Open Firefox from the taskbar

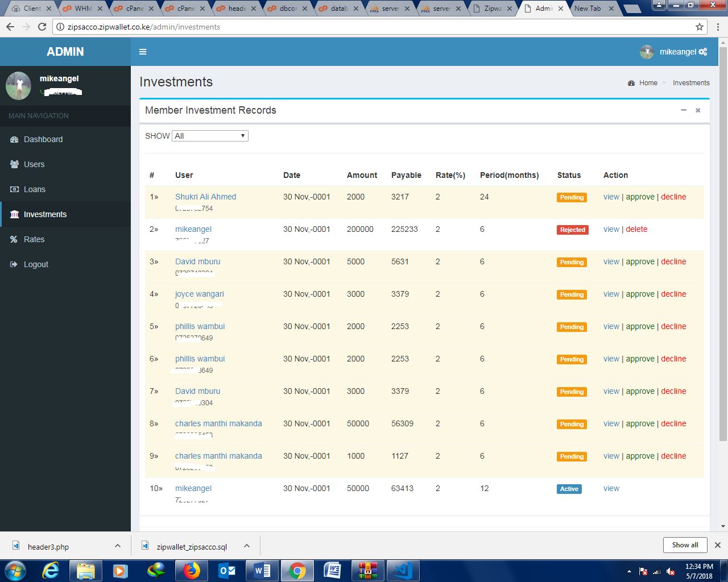pyautogui.click(x=192, y=571)
